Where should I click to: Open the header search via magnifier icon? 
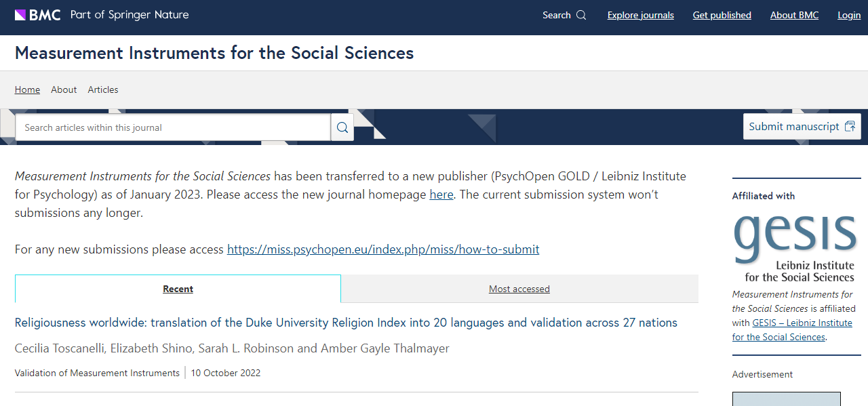[581, 15]
